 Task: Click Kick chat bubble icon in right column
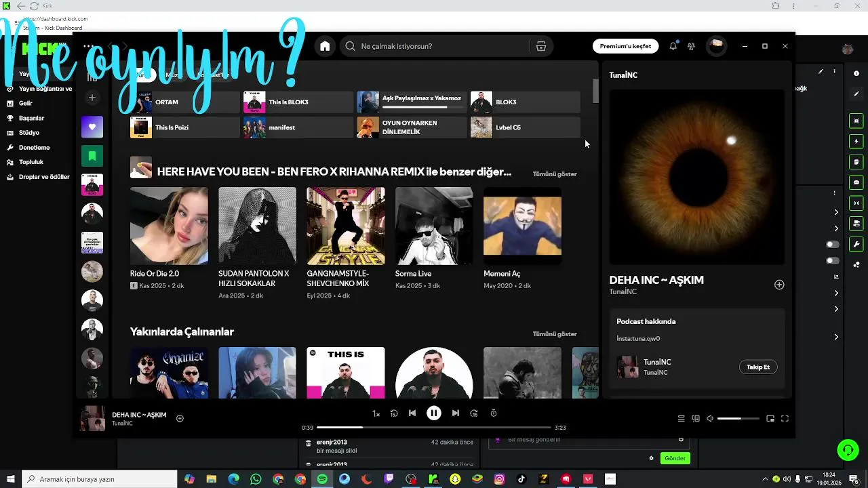[856, 182]
